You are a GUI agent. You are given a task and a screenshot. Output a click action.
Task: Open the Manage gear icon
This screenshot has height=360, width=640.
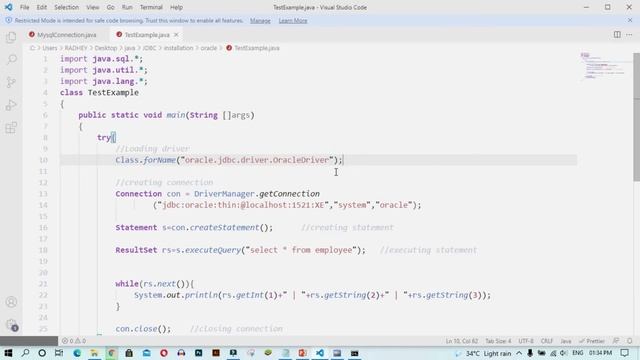tap(11, 325)
